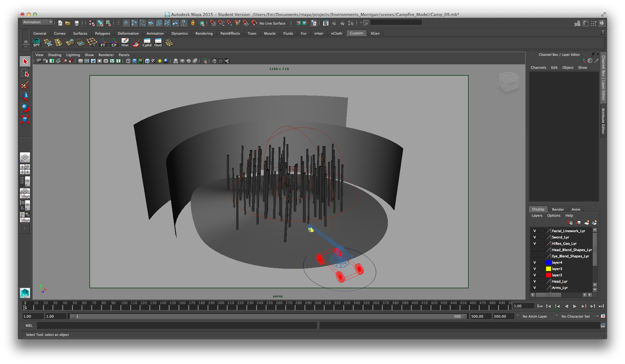Toggle visibility of Sword_Lyr layer

[x=534, y=237]
